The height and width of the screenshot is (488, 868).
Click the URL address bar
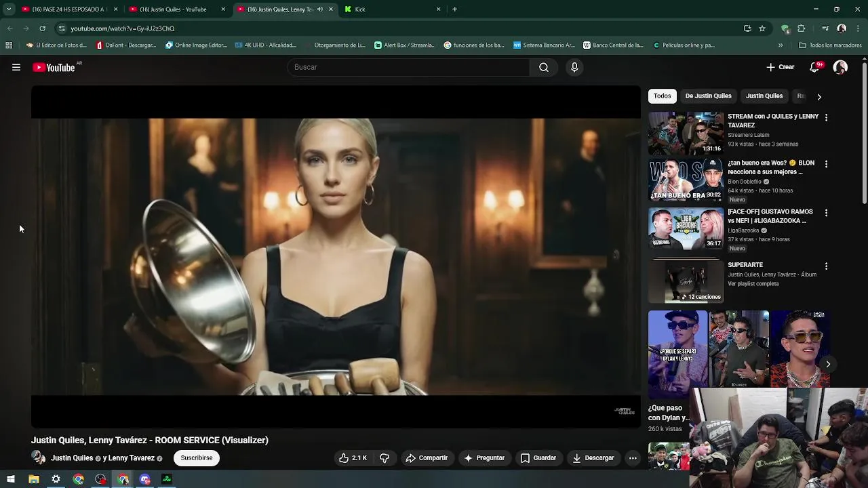point(400,28)
